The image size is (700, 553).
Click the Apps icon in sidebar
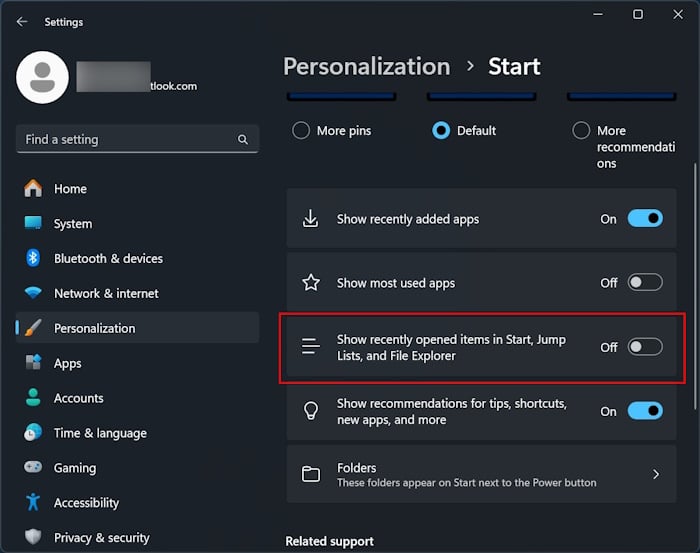(33, 362)
